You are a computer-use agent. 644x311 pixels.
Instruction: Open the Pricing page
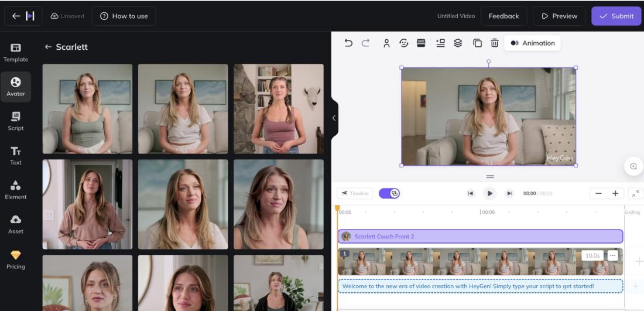click(16, 259)
